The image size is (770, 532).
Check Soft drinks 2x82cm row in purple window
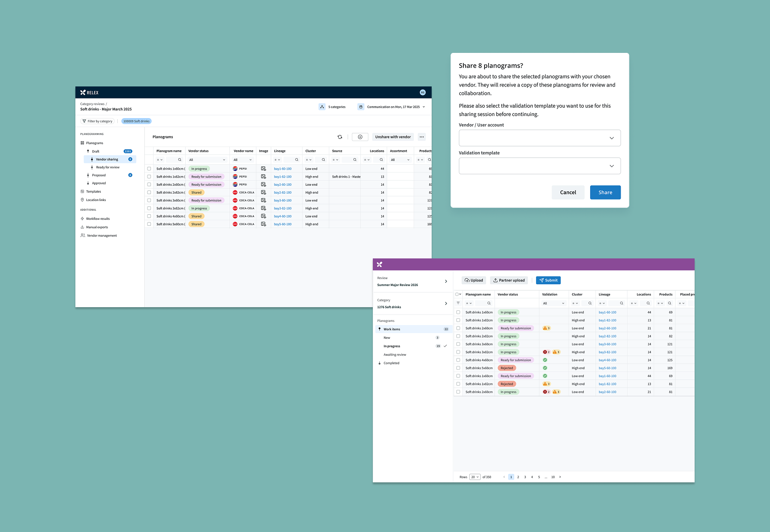click(x=458, y=336)
